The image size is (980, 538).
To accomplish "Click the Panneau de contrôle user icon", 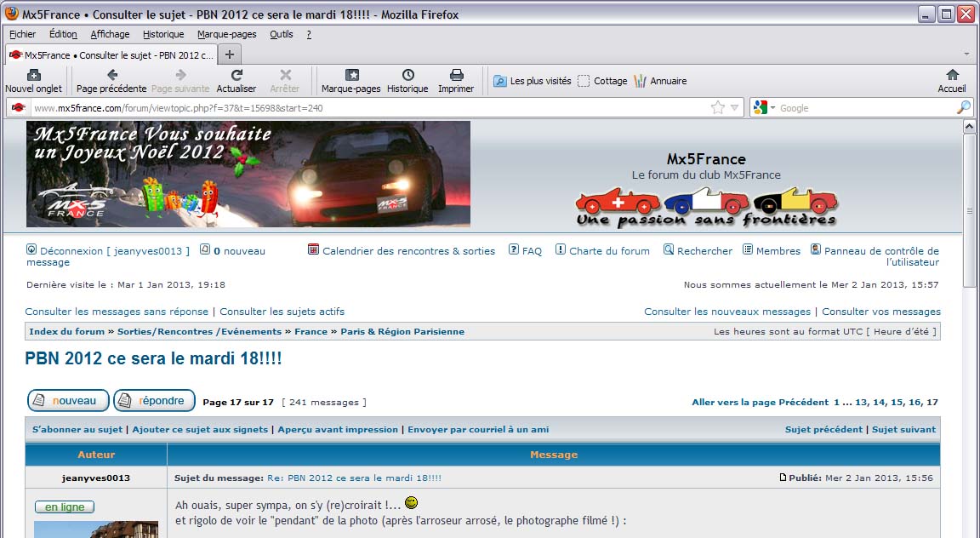I will point(816,249).
